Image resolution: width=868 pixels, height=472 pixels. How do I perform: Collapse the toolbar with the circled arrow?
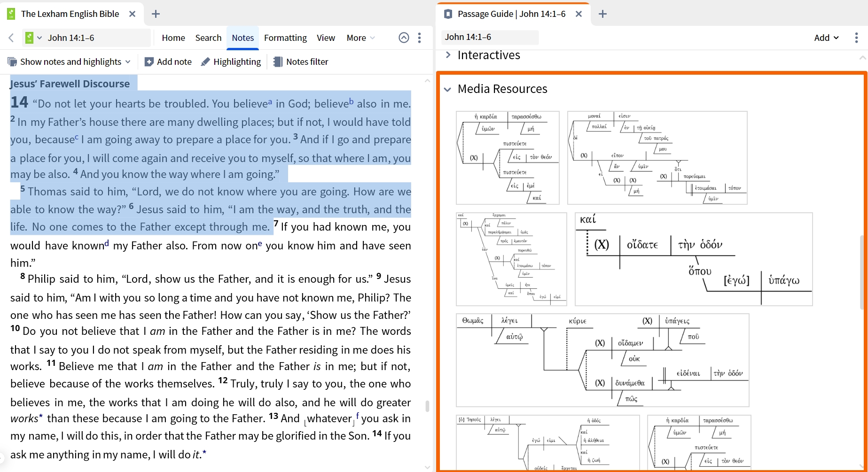tap(404, 38)
